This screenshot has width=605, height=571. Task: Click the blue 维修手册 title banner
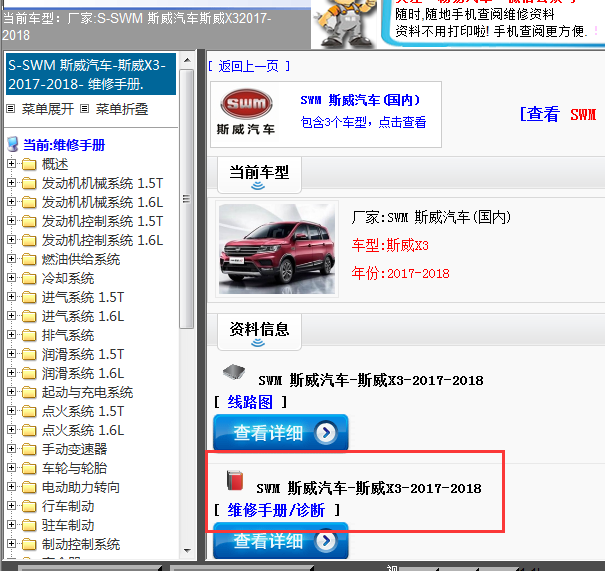click(91, 74)
